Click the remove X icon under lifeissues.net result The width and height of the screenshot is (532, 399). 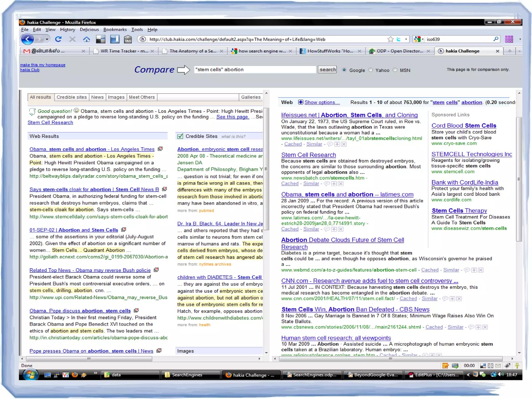point(344,144)
